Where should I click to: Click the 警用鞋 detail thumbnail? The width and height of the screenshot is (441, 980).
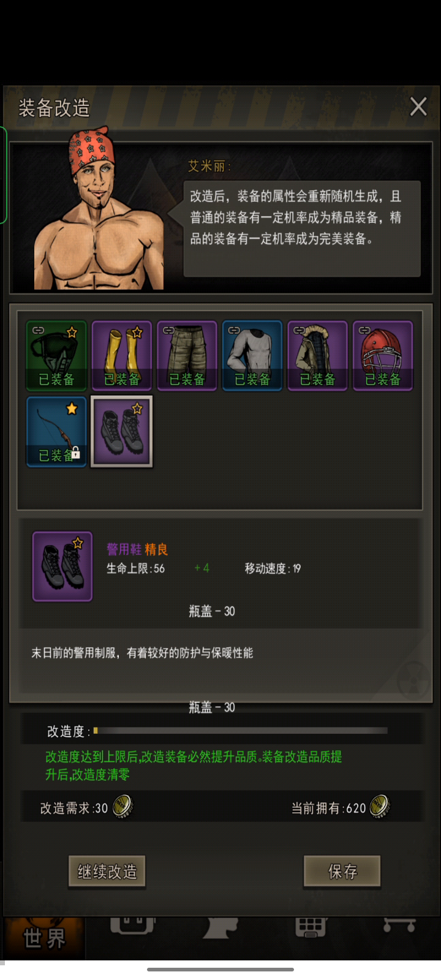point(62,567)
